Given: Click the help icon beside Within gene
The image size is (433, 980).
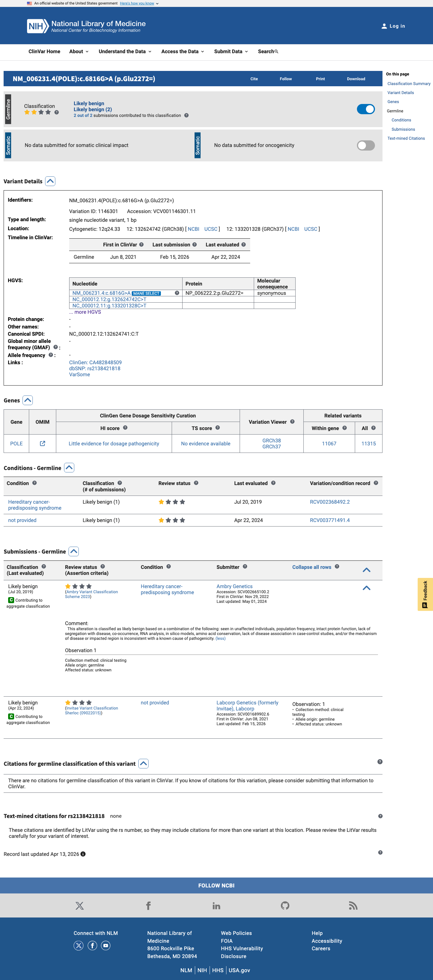Looking at the screenshot, I should (344, 428).
